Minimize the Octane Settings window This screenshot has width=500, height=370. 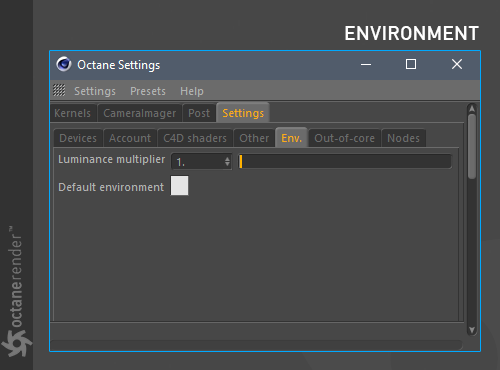coord(366,64)
